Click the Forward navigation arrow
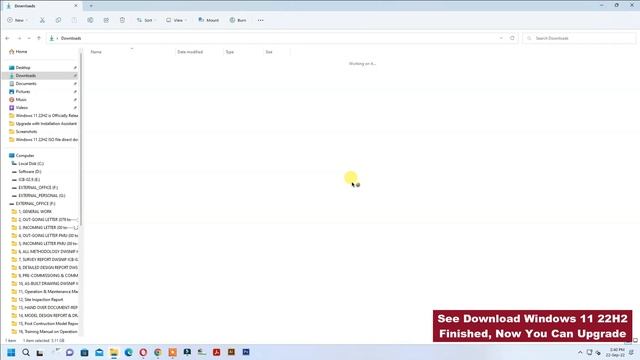Screen dimensions: 640x360 coord(19,38)
